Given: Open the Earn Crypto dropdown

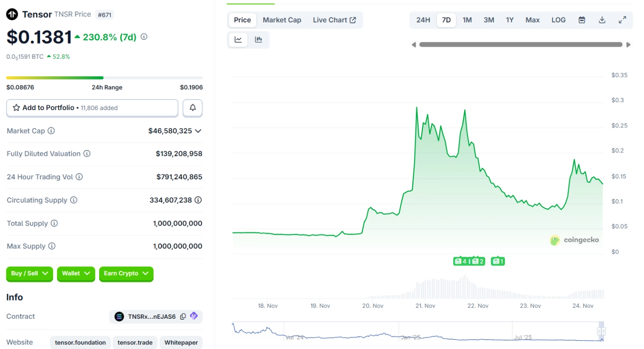Looking at the screenshot, I should point(126,273).
